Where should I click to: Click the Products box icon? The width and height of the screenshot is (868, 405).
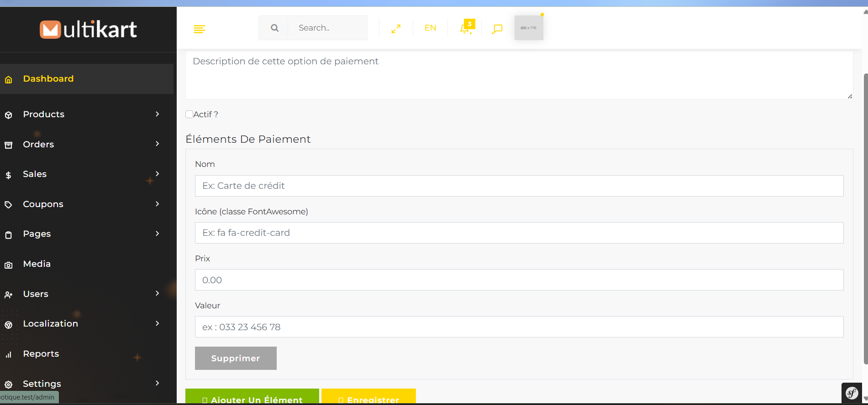point(8,115)
